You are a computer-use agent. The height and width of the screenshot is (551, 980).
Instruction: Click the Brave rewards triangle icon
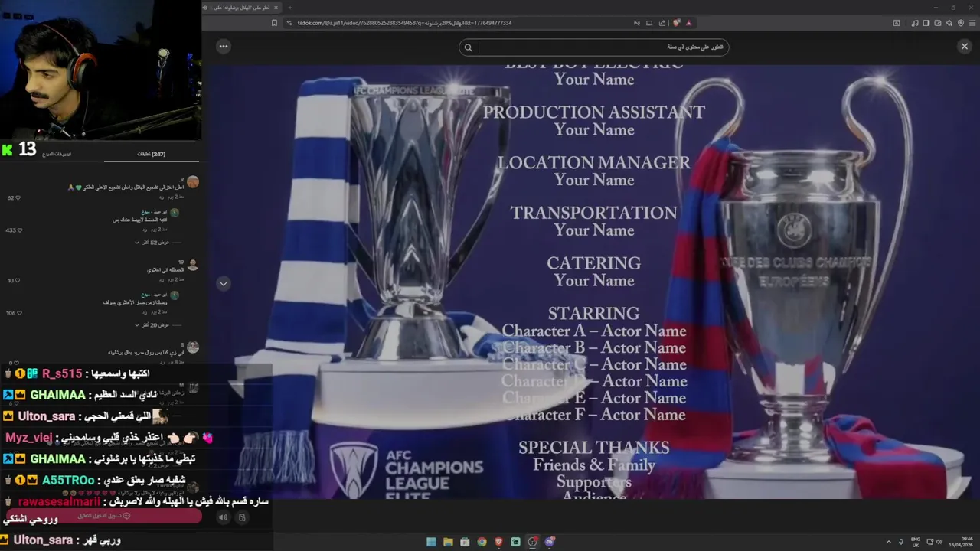pos(688,23)
